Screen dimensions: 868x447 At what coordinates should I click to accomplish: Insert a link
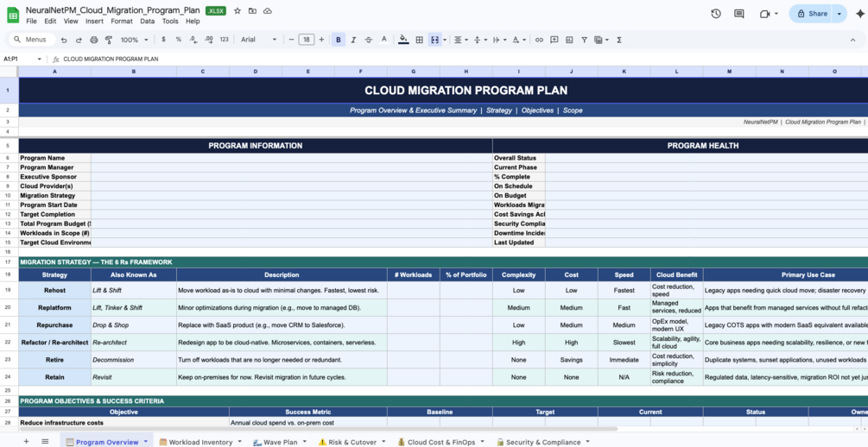[539, 40]
